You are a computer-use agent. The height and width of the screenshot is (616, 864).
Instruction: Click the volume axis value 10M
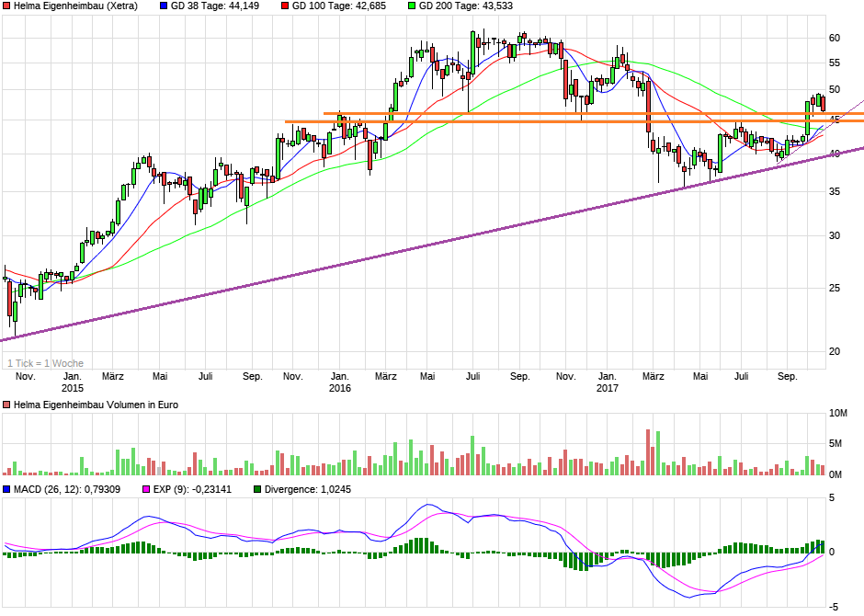(x=838, y=413)
